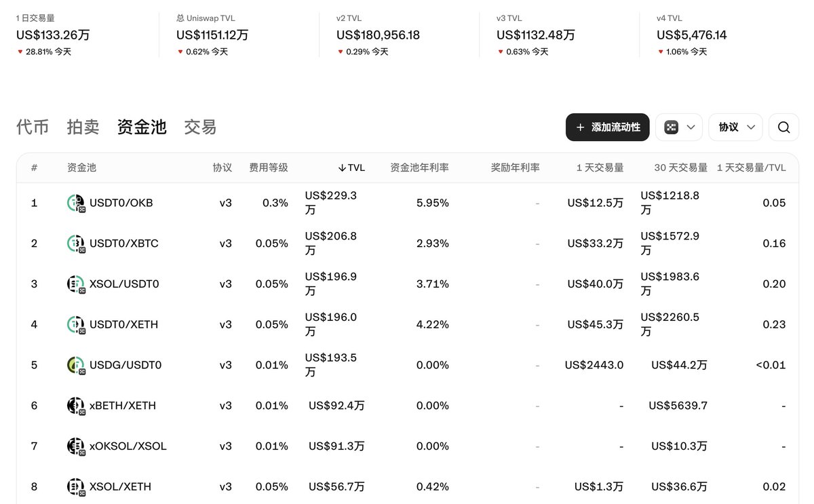Switch to the 交易 tab
Image resolution: width=814 pixels, height=504 pixels.
200,127
